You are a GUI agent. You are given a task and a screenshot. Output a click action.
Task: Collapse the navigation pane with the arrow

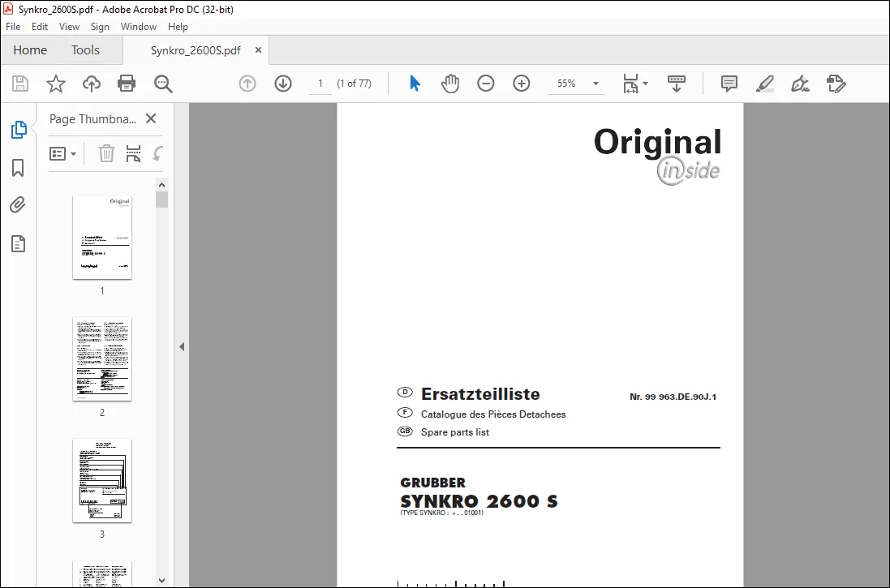point(182,346)
